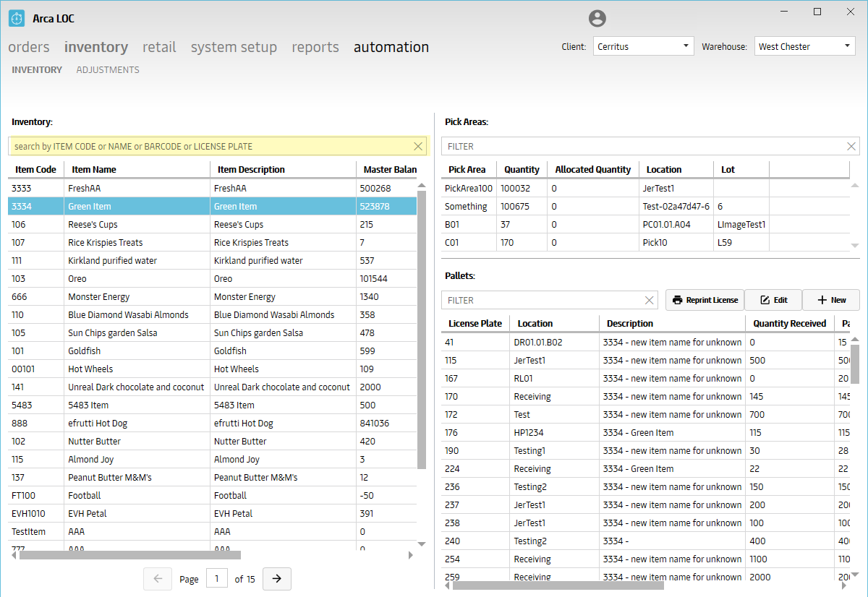The height and width of the screenshot is (597, 868).
Task: Open the reports menu
Action: coord(315,47)
